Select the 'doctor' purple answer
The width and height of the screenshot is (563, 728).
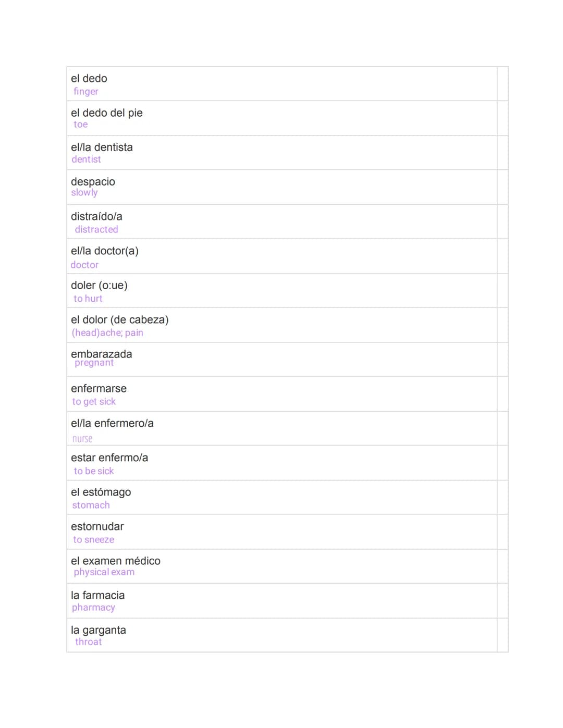(x=84, y=265)
